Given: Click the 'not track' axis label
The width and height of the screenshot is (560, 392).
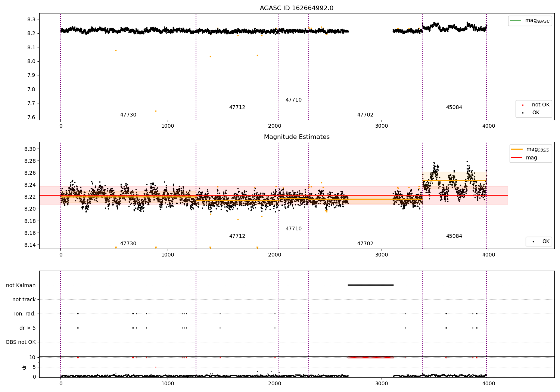Looking at the screenshot, I should (x=24, y=299).
